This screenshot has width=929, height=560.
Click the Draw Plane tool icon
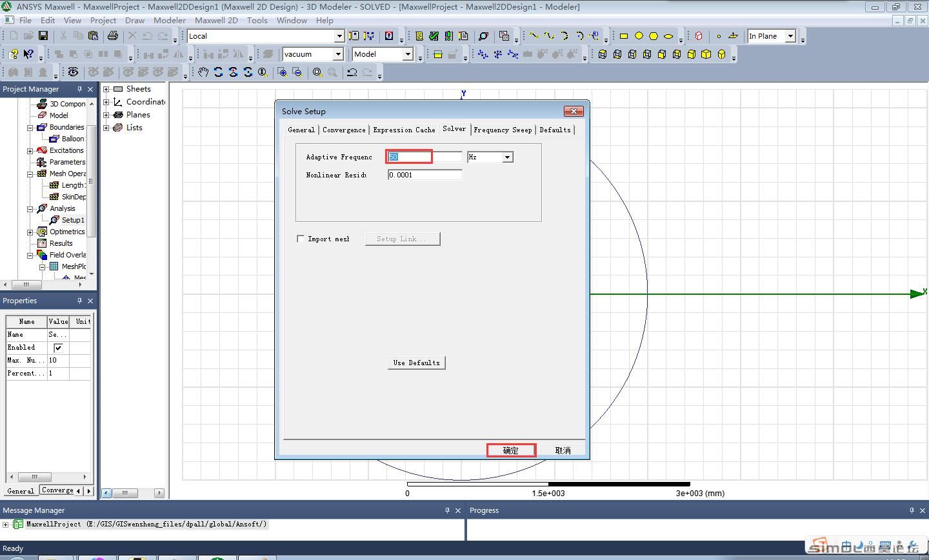click(x=734, y=35)
